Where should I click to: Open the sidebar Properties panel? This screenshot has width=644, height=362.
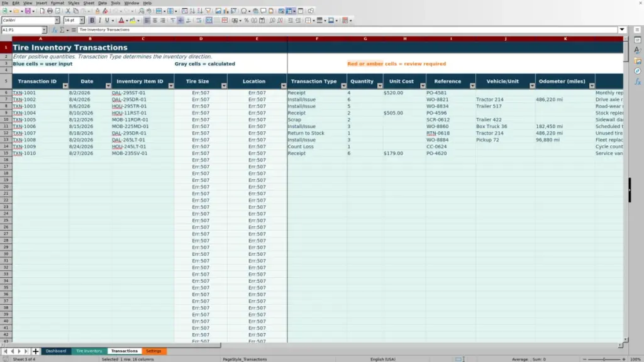[x=638, y=40]
